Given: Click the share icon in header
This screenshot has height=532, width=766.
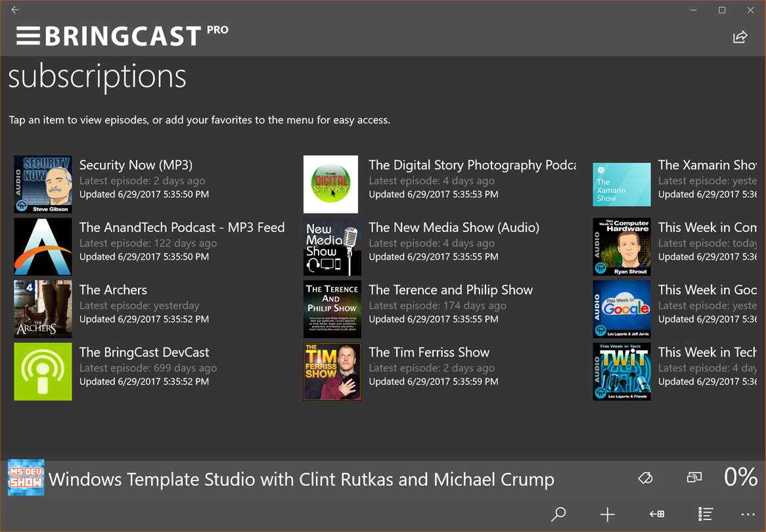Looking at the screenshot, I should tap(740, 37).
